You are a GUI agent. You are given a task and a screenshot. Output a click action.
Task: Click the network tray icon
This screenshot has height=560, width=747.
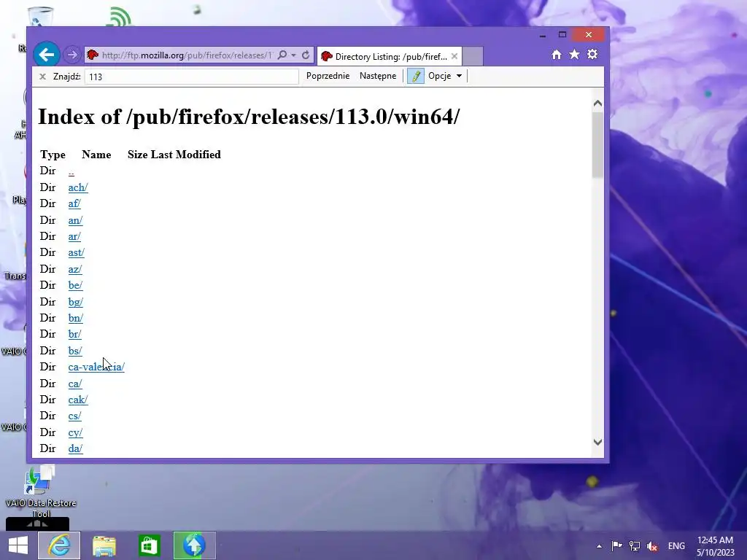coord(635,546)
